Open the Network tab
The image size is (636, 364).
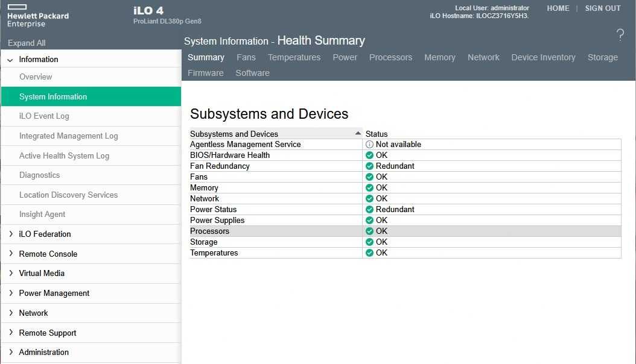(x=483, y=57)
